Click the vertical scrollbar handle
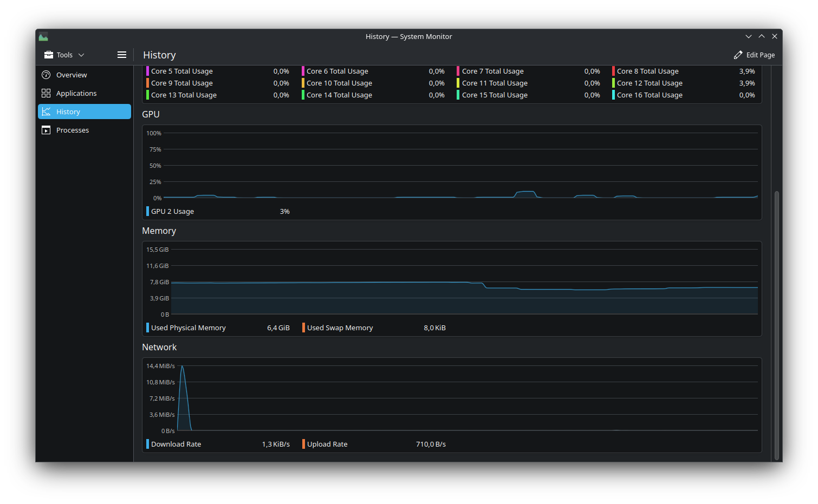The image size is (818, 504). tap(776, 325)
